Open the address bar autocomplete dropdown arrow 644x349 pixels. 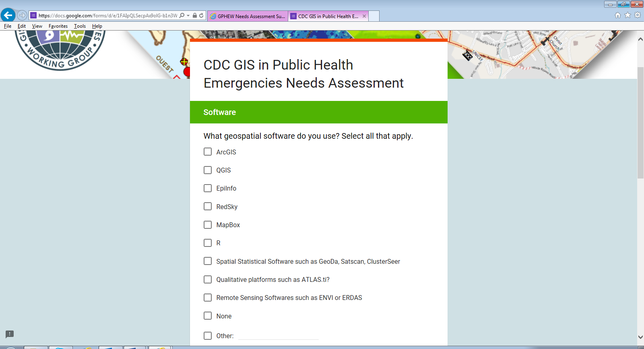point(188,16)
